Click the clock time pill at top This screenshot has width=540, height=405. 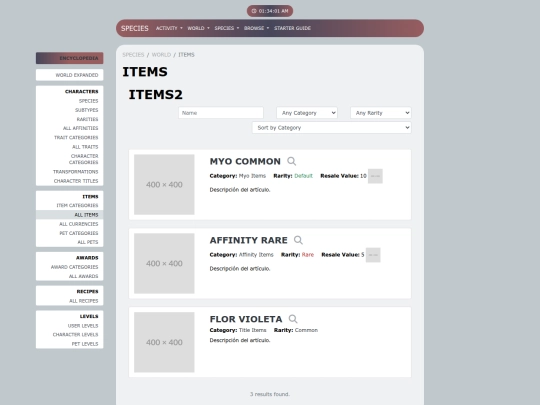click(270, 11)
